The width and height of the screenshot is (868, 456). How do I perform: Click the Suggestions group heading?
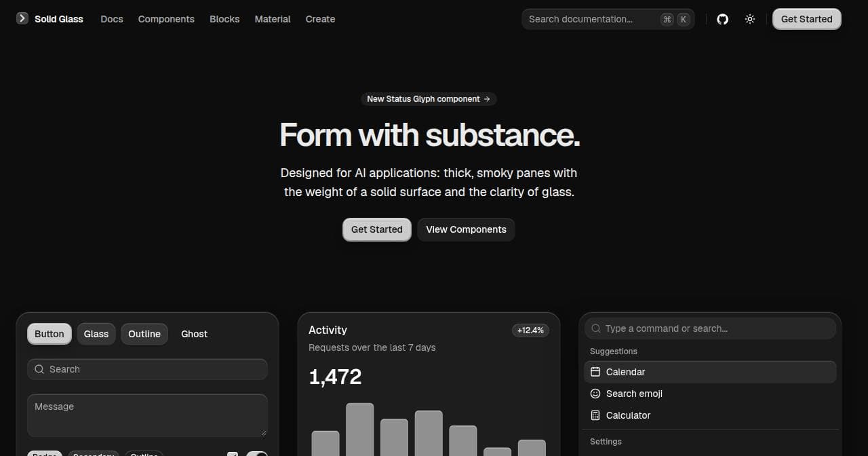pos(614,351)
